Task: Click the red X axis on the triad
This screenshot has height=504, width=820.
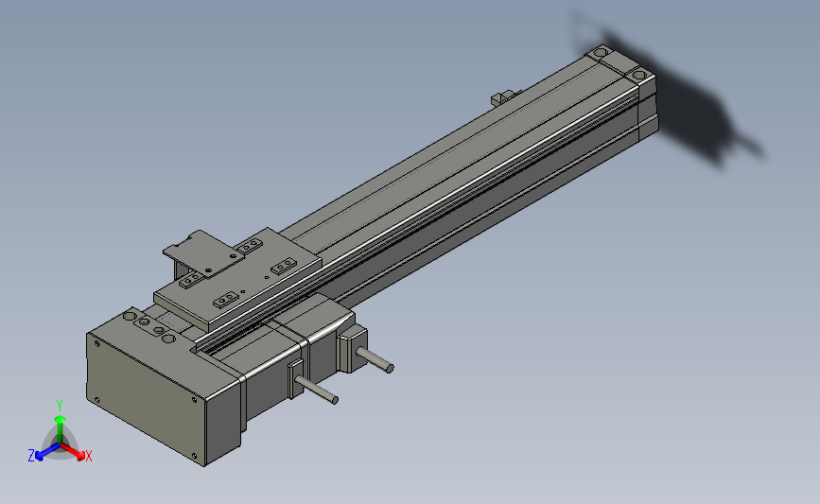Action: [77, 453]
